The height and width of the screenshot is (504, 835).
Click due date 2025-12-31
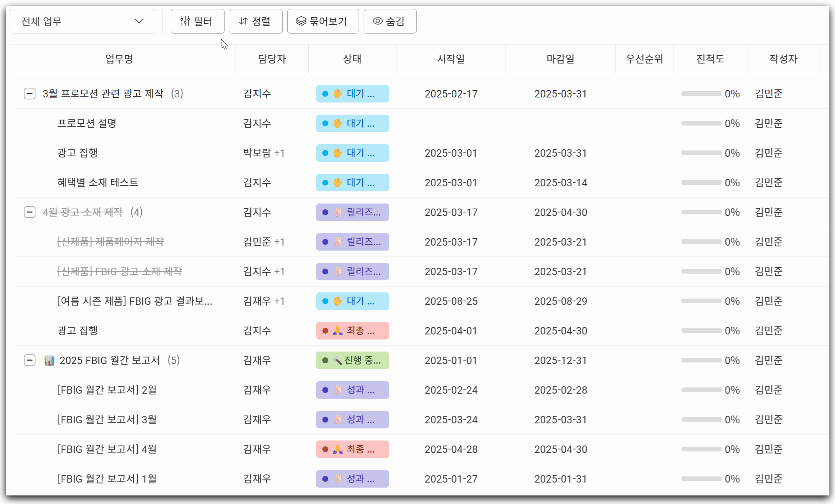pyautogui.click(x=560, y=360)
